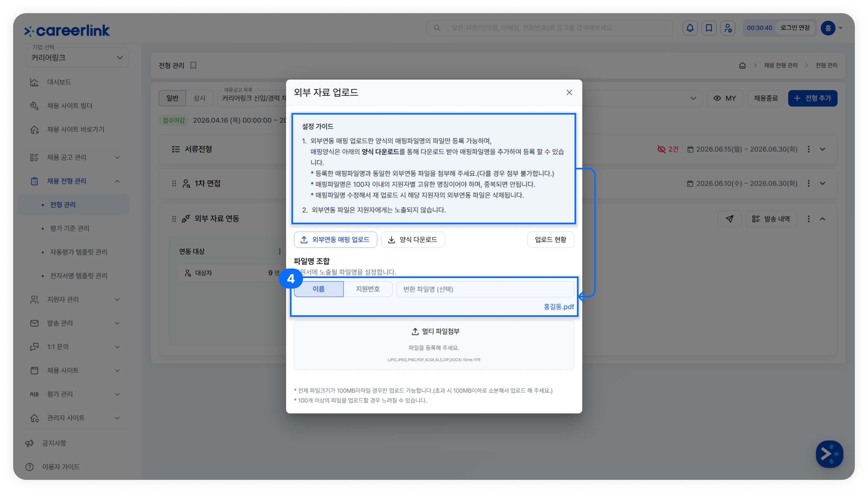Click the 전형 추가 button
The image size is (868, 493).
812,99
